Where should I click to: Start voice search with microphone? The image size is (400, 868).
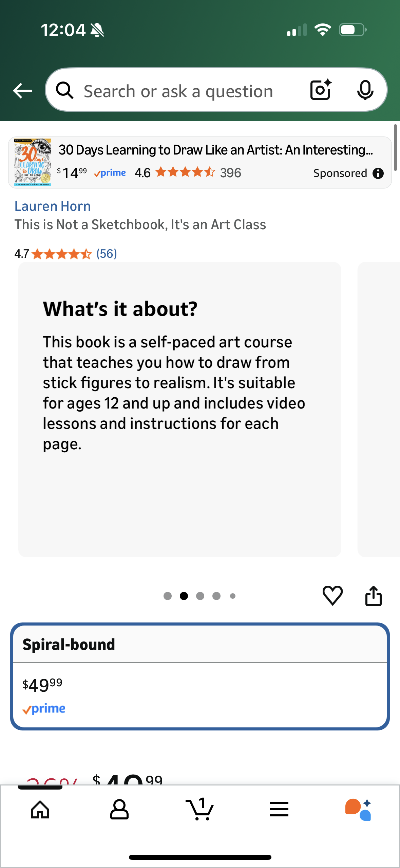point(365,91)
